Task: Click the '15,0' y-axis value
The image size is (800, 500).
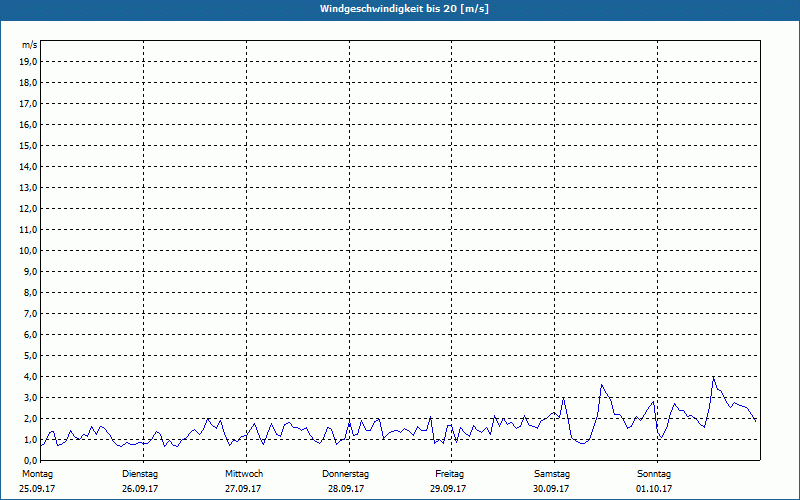Action: pyautogui.click(x=28, y=145)
